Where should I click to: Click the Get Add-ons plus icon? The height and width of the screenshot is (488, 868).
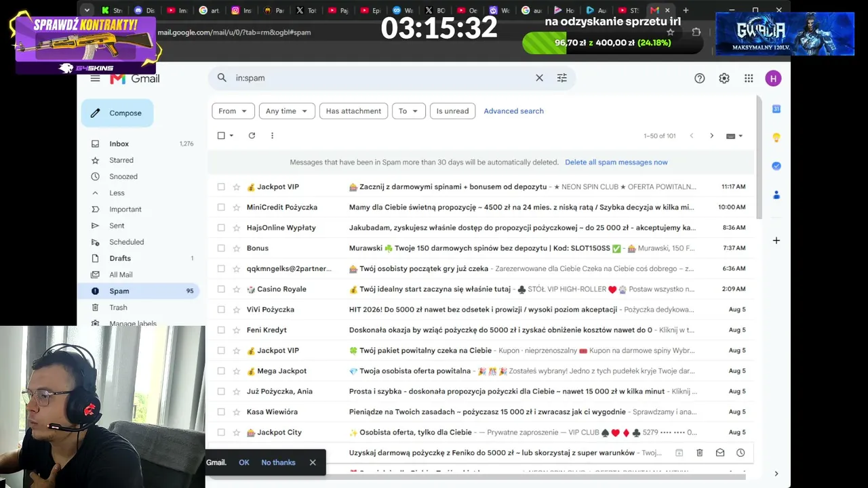pyautogui.click(x=776, y=241)
